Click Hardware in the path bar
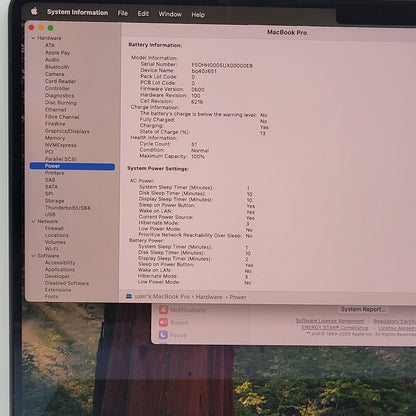Viewport: 416px width, 416px height. 209,297
